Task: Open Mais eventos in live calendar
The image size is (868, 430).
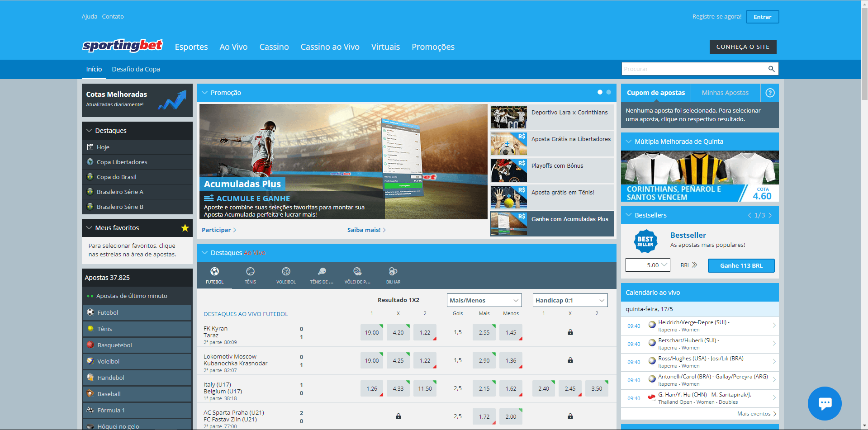Action: [x=757, y=414]
